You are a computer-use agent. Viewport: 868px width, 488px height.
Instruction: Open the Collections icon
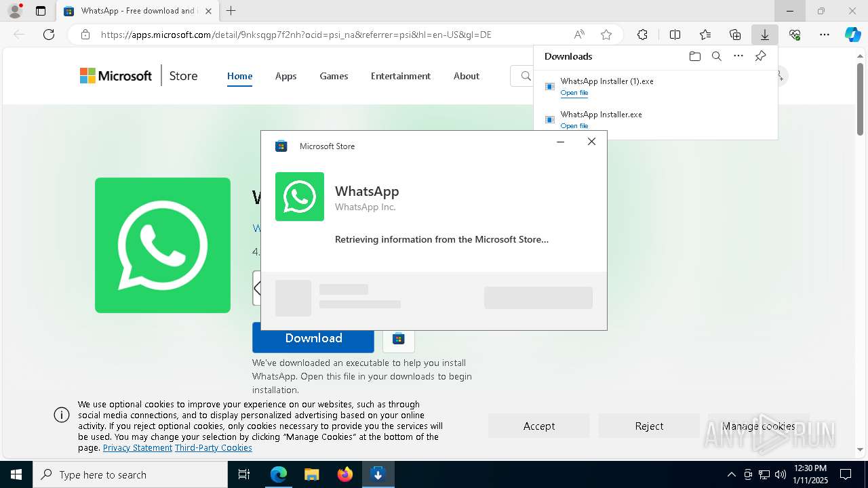coord(735,35)
